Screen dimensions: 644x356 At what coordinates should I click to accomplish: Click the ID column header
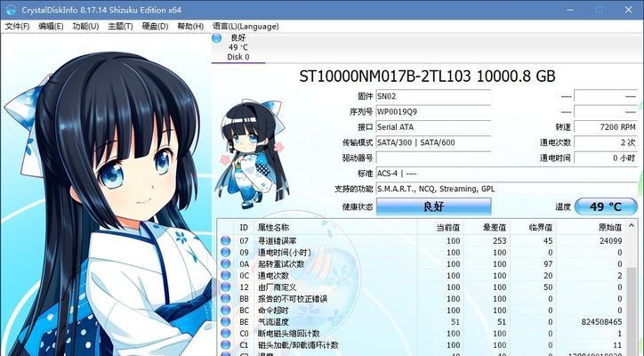pyautogui.click(x=244, y=227)
